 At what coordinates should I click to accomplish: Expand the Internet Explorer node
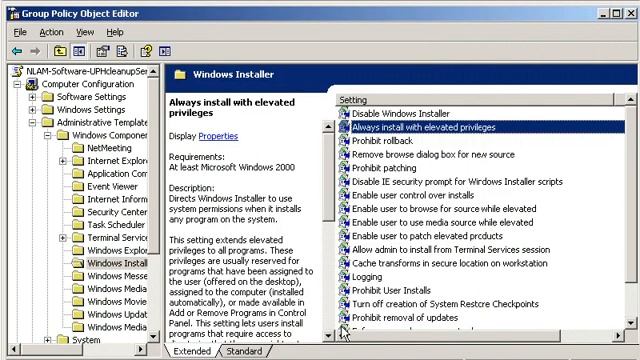(x=63, y=161)
